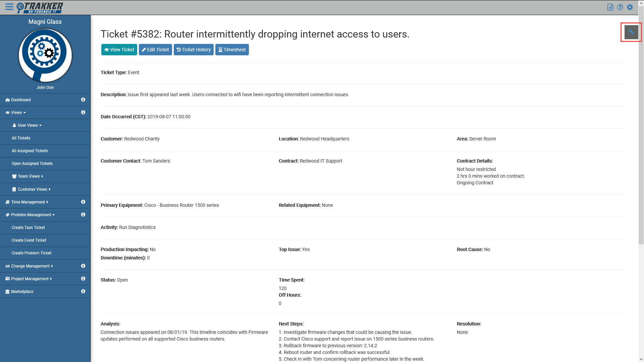Click the John Doe user name
Screen dimensions: 644x362
pos(45,87)
